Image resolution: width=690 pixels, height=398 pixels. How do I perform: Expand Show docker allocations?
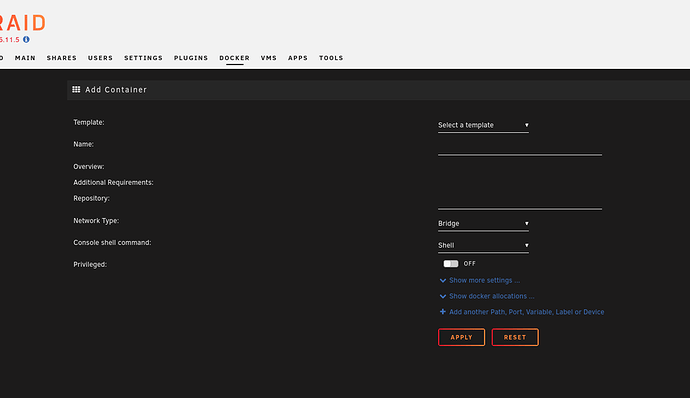pos(492,296)
